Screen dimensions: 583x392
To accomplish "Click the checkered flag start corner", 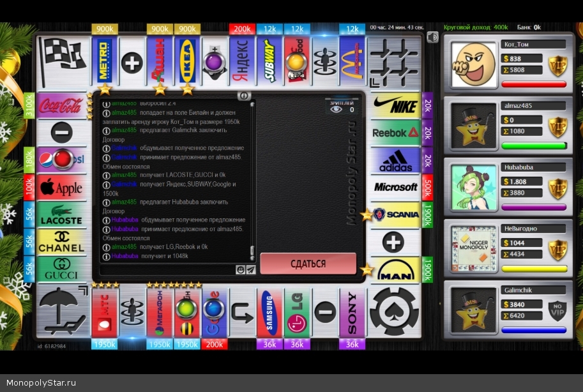I will click(x=63, y=62).
